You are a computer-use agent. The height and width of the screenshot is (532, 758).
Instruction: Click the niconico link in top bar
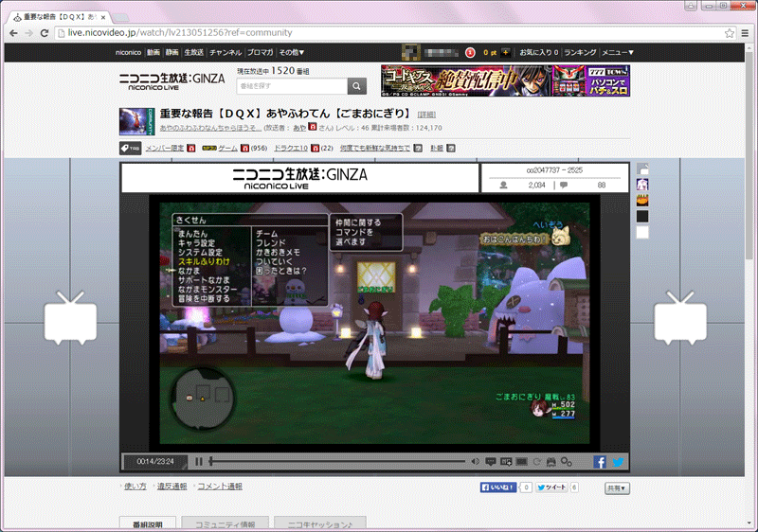128,52
